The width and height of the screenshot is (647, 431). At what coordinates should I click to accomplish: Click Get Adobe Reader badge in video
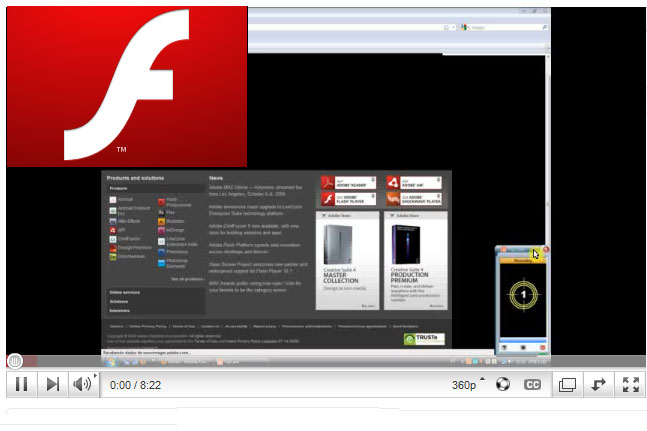coord(349,183)
